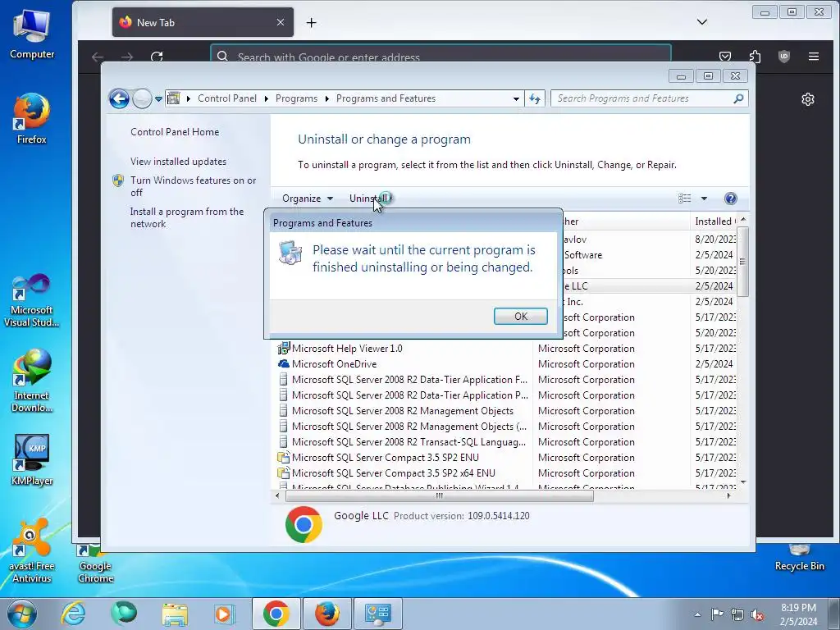Click the new tab settings gear in Firefox

tap(808, 99)
